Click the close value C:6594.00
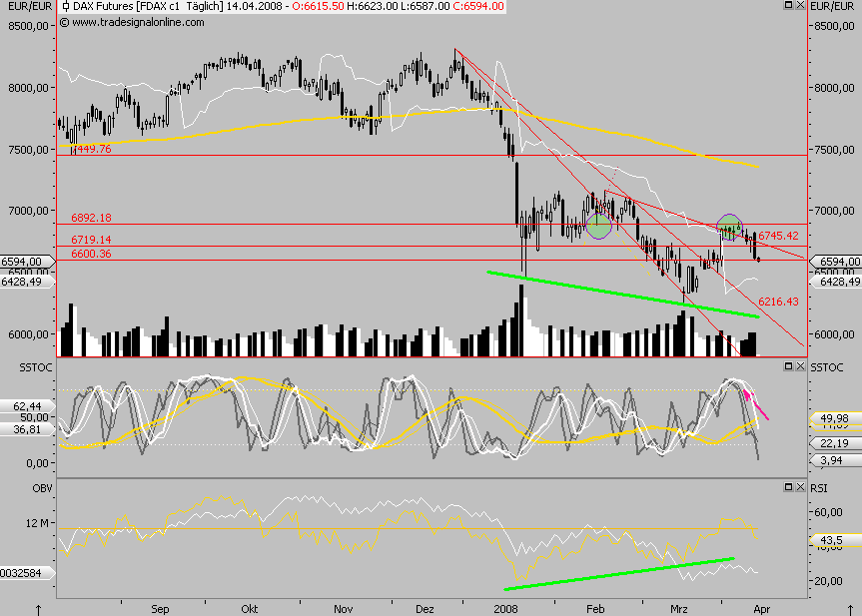The height and width of the screenshot is (616, 862). [x=478, y=7]
